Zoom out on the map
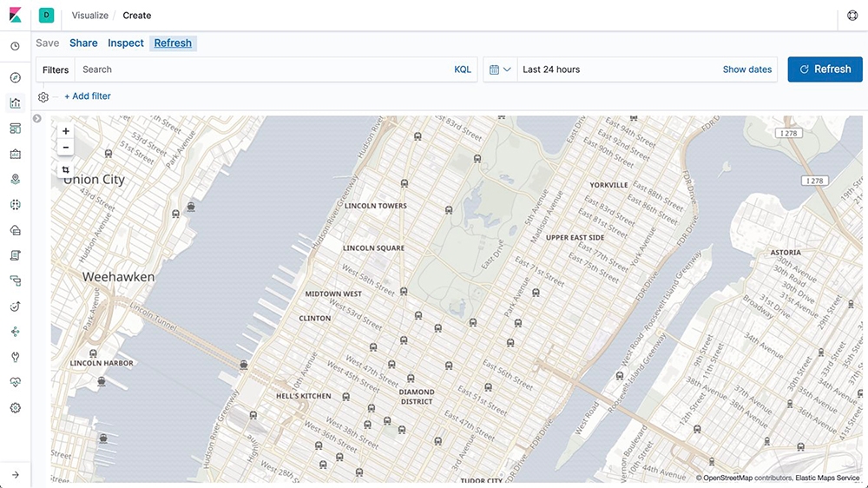The width and height of the screenshot is (868, 488). click(x=65, y=148)
